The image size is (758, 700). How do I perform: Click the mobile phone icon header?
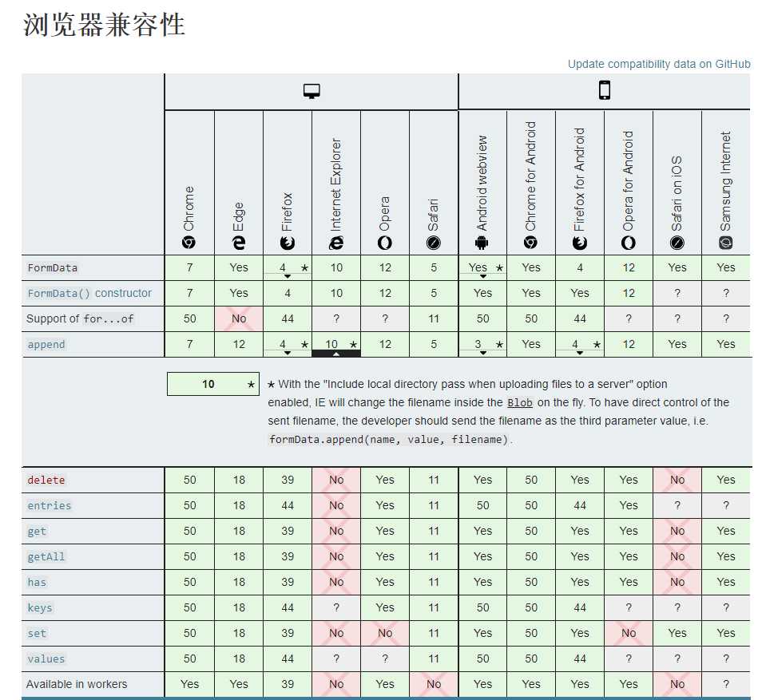(605, 90)
